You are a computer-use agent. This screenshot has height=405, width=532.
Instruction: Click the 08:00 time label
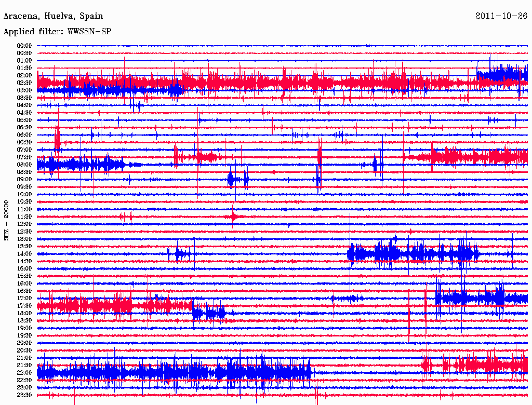24,165
